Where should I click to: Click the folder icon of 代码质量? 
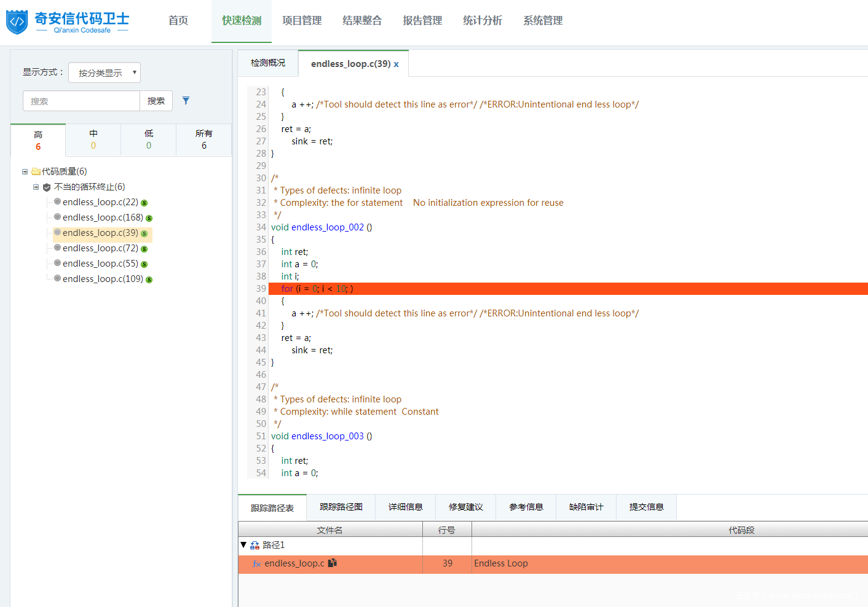pyautogui.click(x=36, y=172)
